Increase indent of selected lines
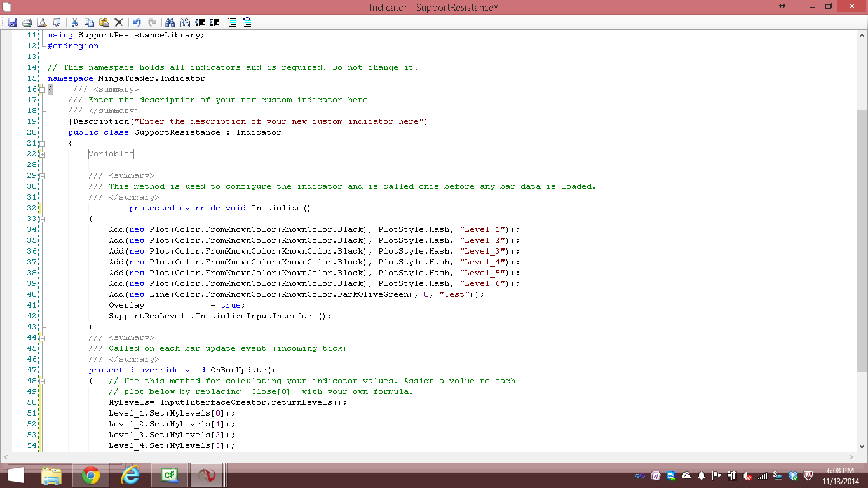868x488 pixels. (215, 22)
